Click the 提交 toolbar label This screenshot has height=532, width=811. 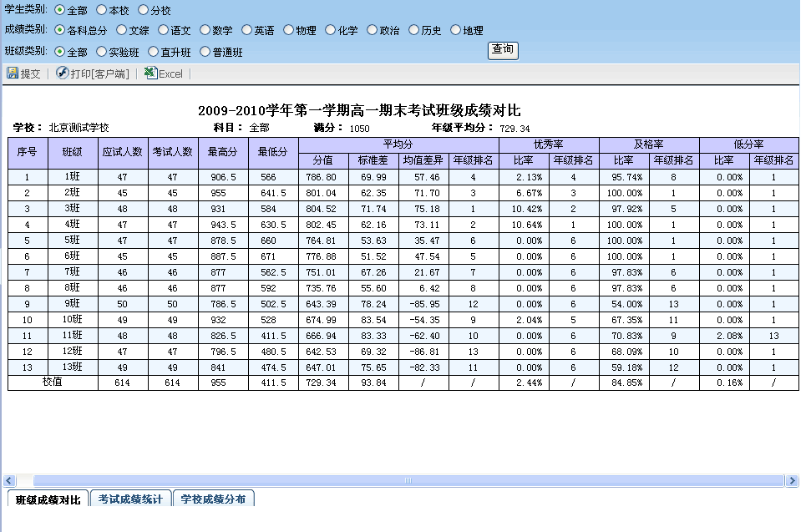(x=31, y=74)
